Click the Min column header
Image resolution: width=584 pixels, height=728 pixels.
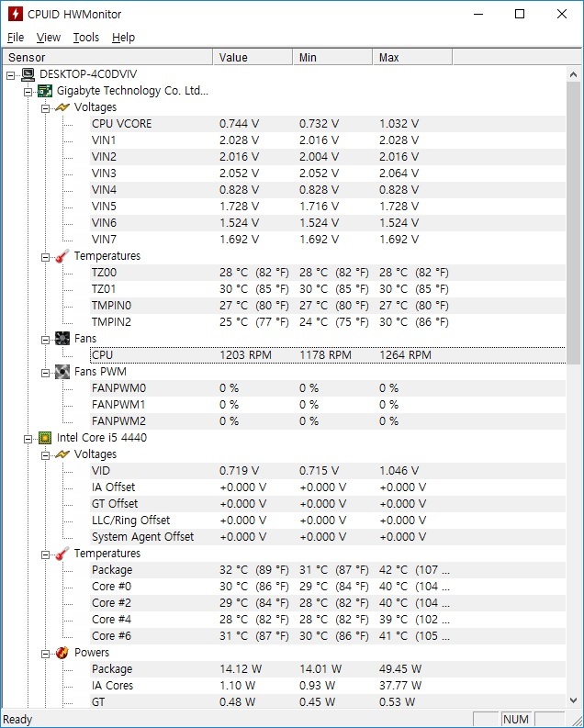tap(332, 58)
